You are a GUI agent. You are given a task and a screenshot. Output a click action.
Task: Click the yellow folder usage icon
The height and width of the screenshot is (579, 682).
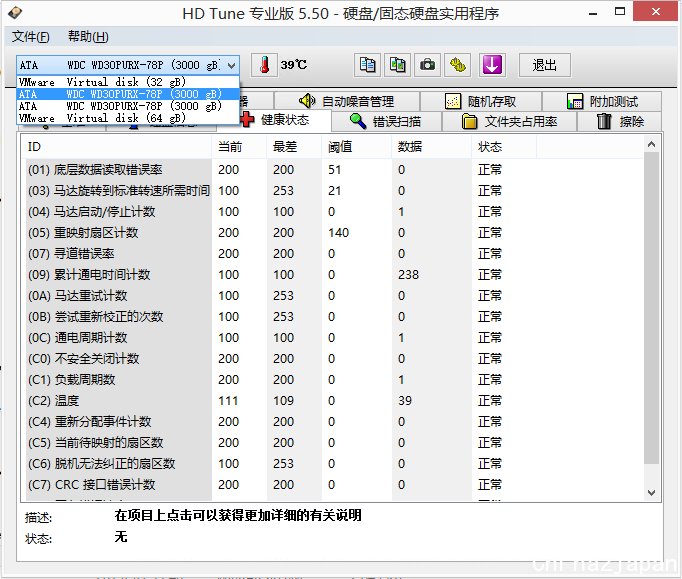pos(469,121)
